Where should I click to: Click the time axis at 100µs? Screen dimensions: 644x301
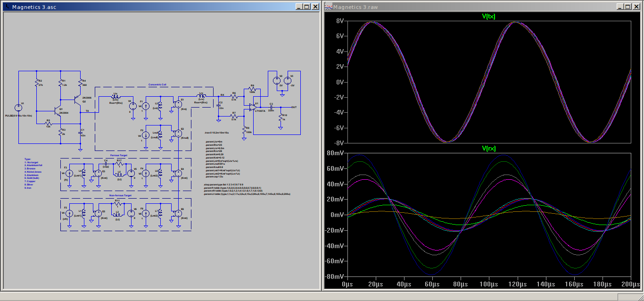tap(489, 284)
